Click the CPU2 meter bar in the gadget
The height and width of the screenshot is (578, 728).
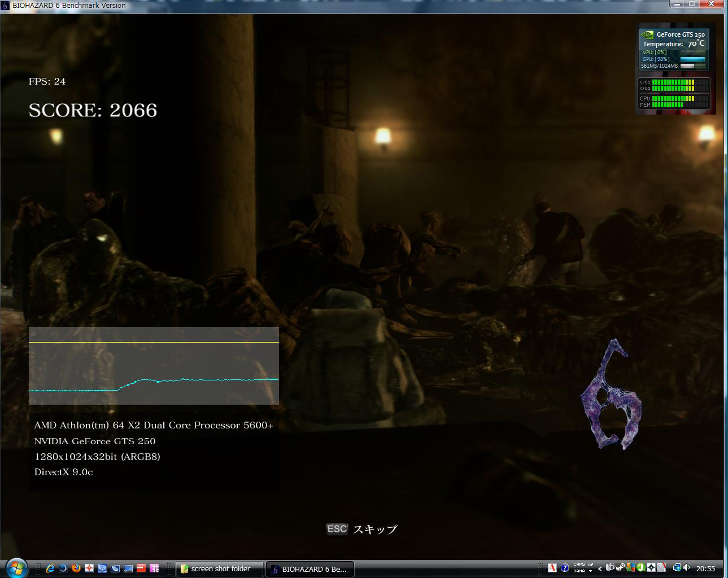click(x=680, y=88)
